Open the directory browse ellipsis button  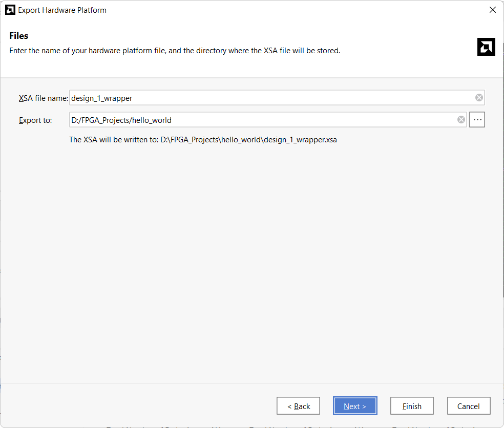pyautogui.click(x=477, y=120)
